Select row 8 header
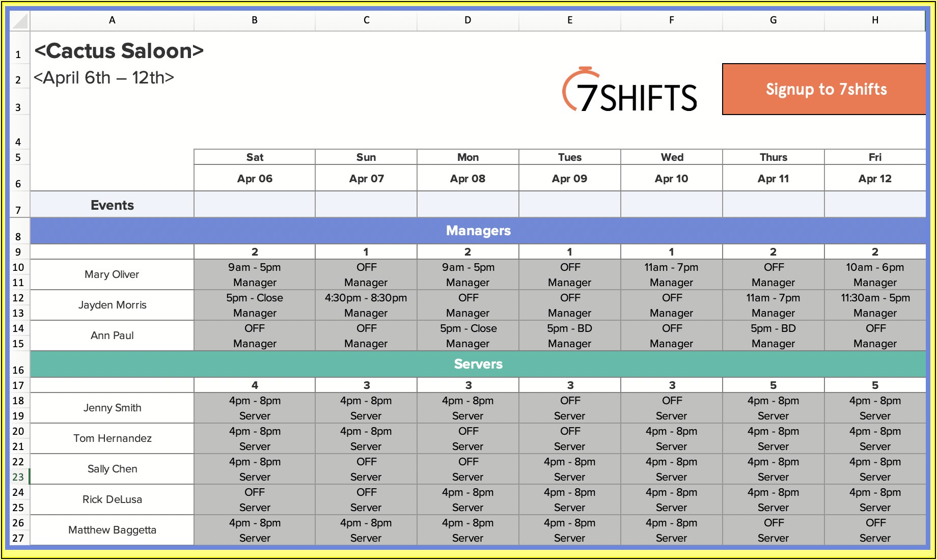 [18, 237]
